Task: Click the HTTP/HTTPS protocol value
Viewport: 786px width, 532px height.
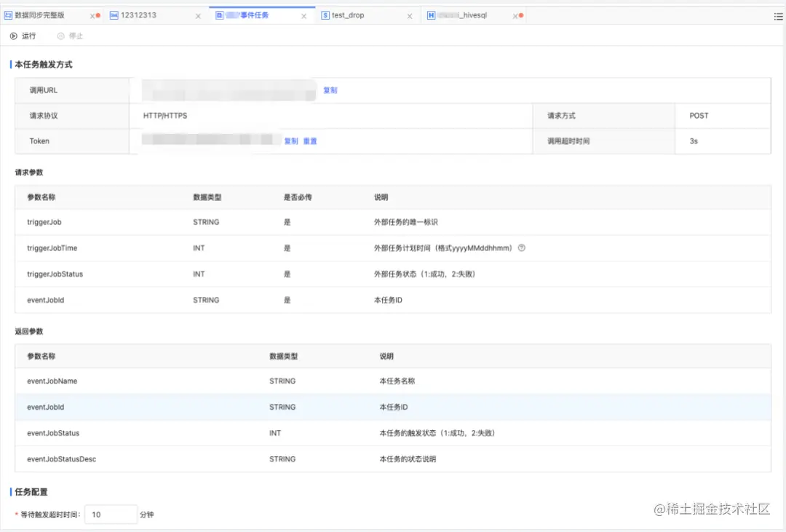Action: point(165,116)
